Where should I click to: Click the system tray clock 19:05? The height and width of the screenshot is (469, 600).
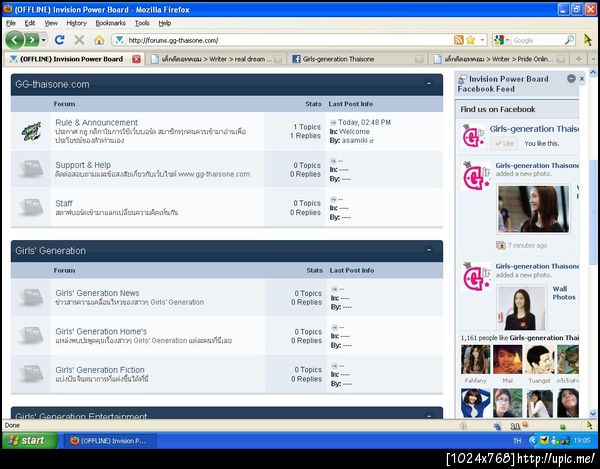582,441
